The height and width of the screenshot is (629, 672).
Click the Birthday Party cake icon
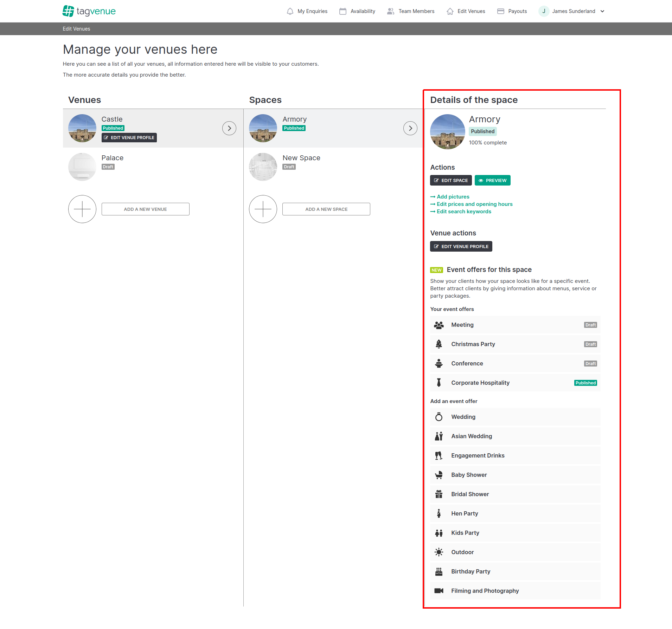point(439,572)
